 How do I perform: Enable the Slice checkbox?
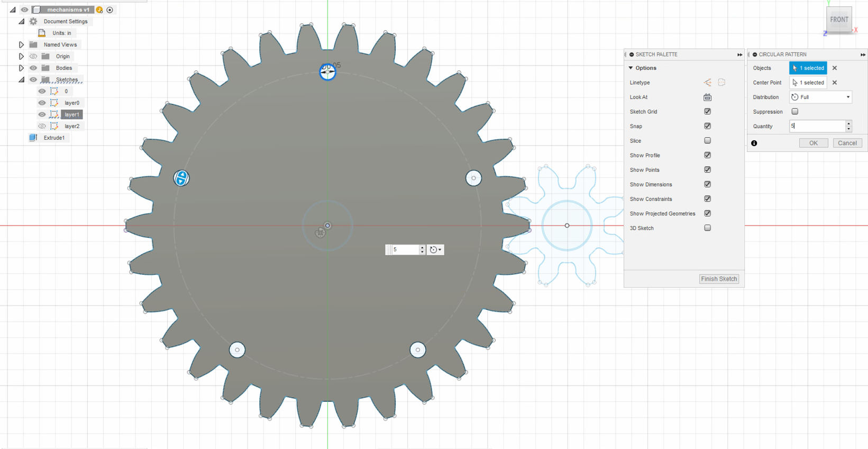707,141
